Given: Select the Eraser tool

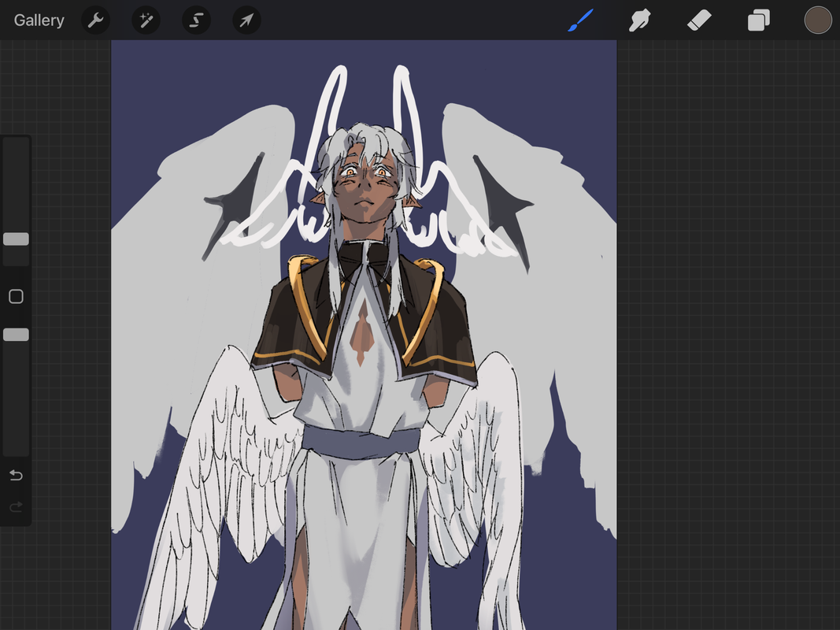Looking at the screenshot, I should tap(699, 20).
